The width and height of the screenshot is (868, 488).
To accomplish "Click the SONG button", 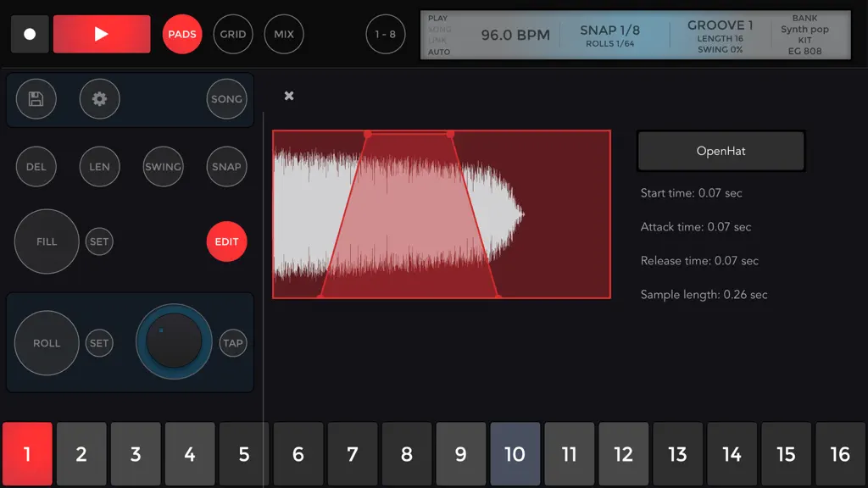I will point(226,99).
